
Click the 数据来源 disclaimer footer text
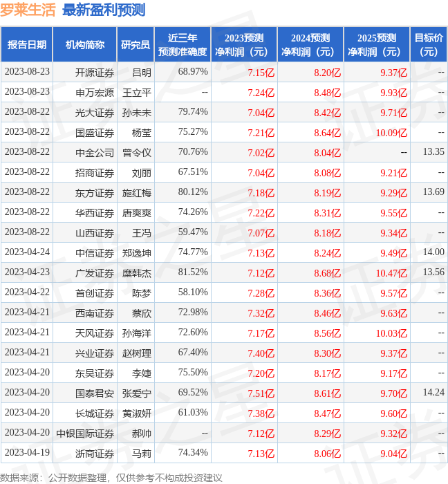(111, 478)
